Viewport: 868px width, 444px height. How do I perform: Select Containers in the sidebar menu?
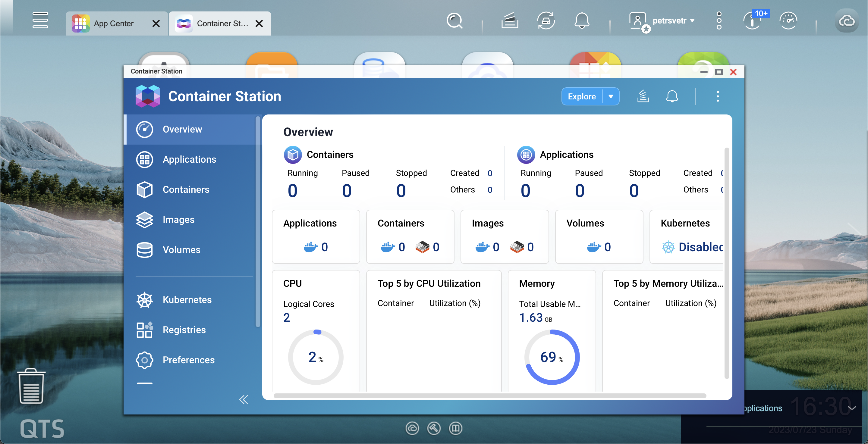[186, 189]
